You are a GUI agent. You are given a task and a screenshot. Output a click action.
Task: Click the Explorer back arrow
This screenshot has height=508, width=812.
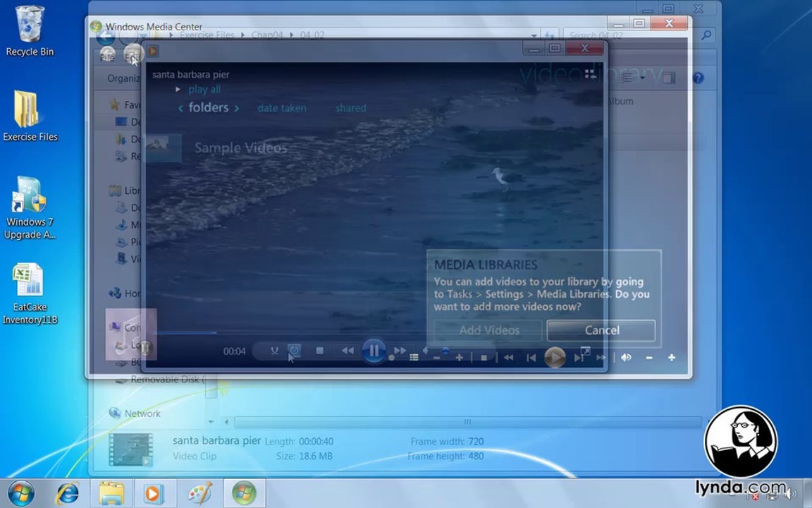(x=106, y=36)
